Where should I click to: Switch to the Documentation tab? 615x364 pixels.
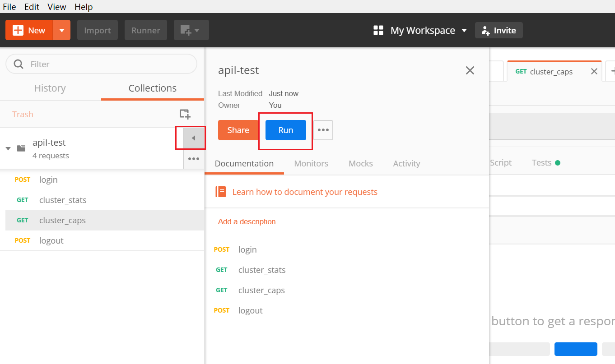pos(244,163)
